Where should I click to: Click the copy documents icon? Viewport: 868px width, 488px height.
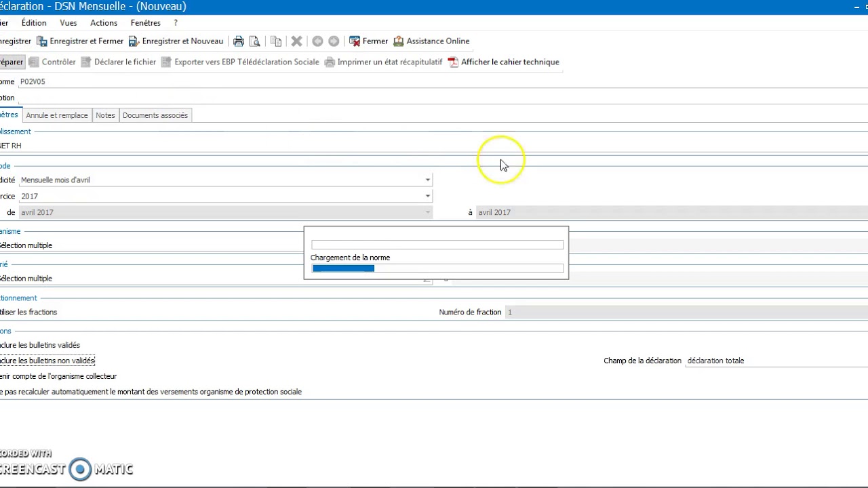point(276,41)
